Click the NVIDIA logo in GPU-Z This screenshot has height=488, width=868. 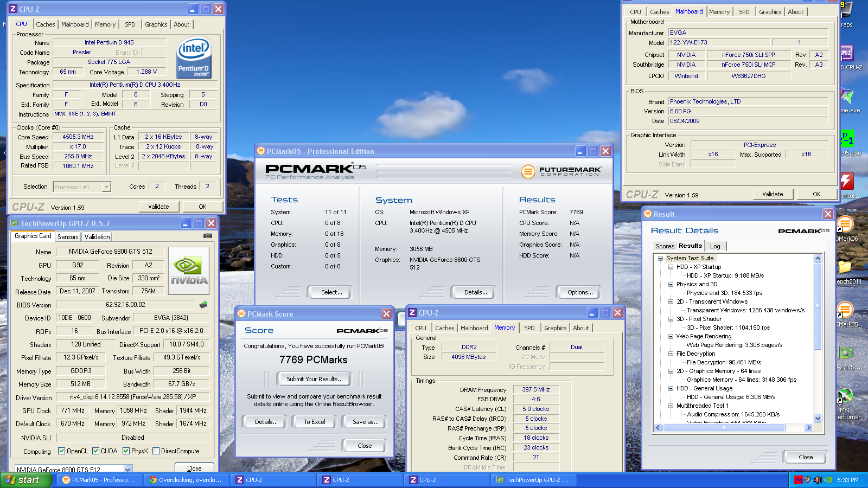(189, 271)
